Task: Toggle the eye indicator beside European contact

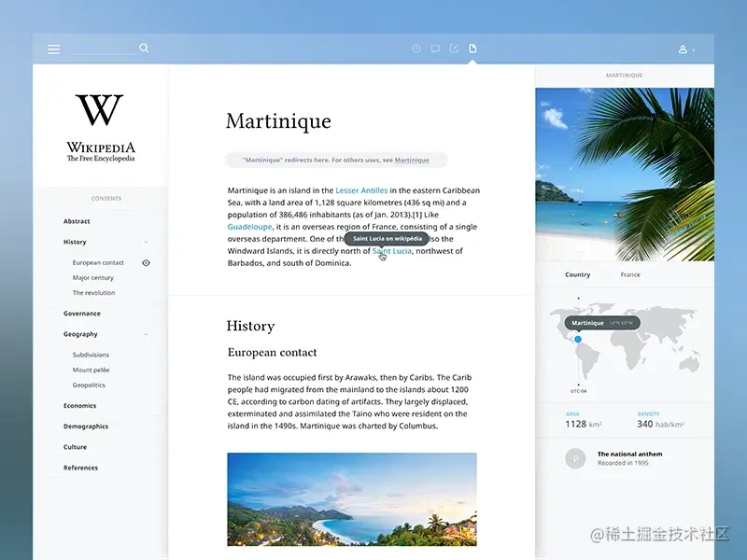Action: click(147, 262)
